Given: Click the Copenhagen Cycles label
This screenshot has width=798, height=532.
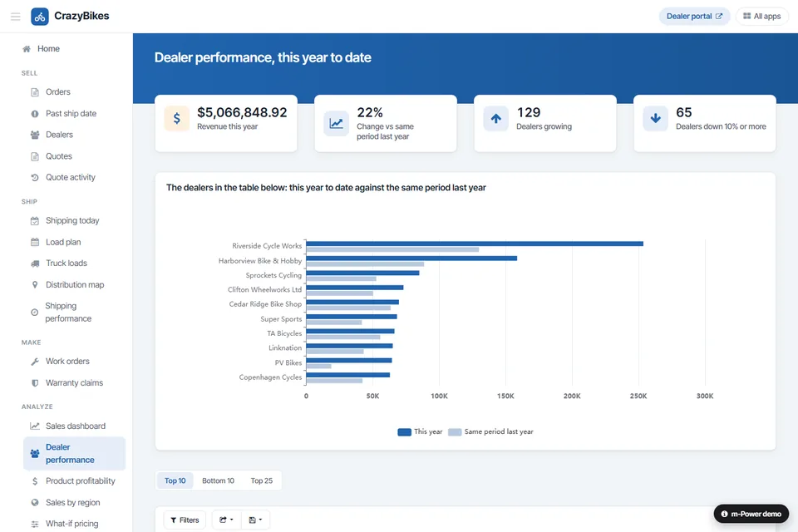Looking at the screenshot, I should coord(270,377).
